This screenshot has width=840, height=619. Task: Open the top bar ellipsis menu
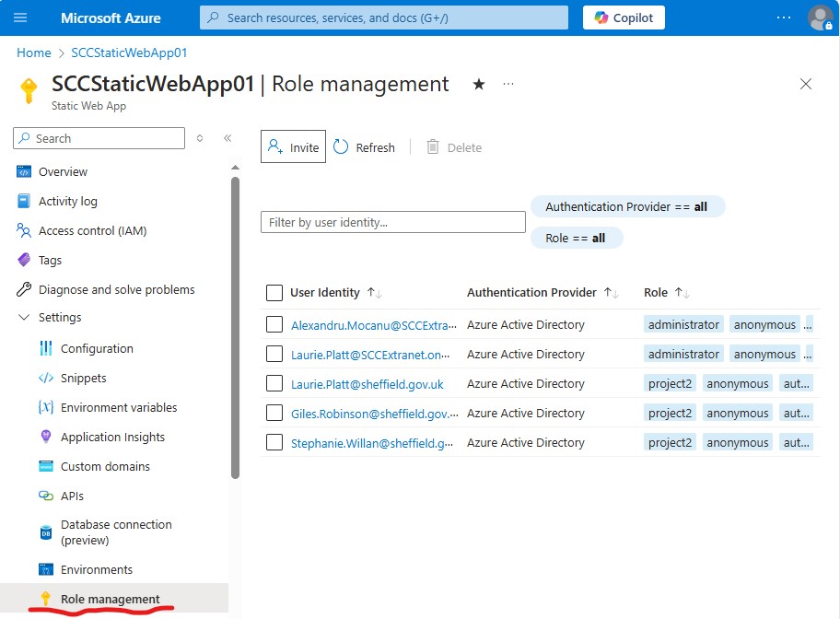pos(783,18)
